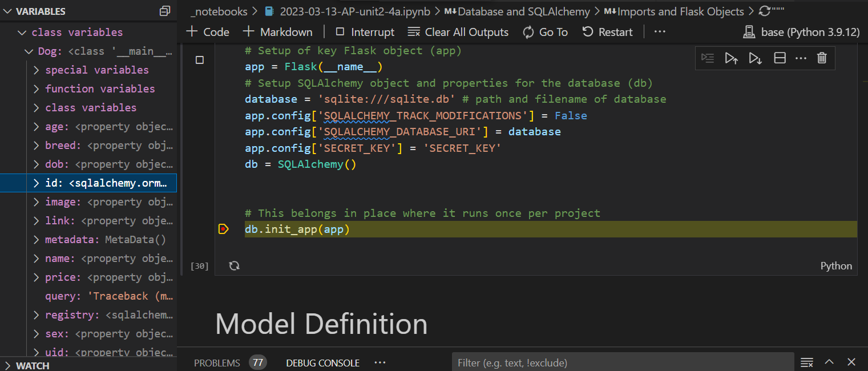Interrupt the running kernel

tap(364, 32)
